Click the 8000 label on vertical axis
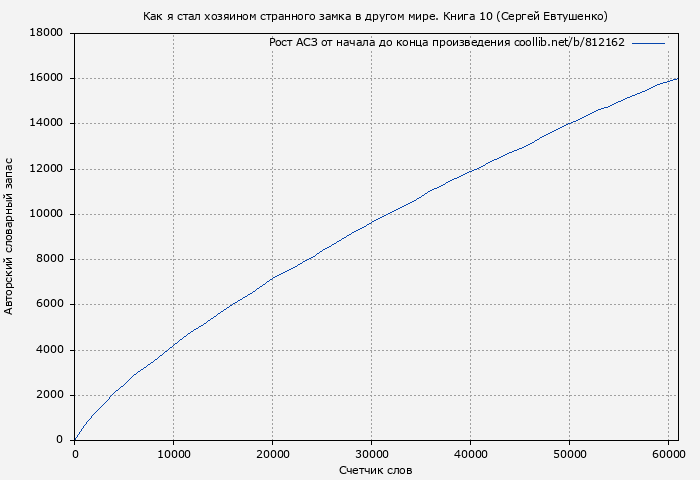Viewport: 700px width, 480px height. [50, 259]
